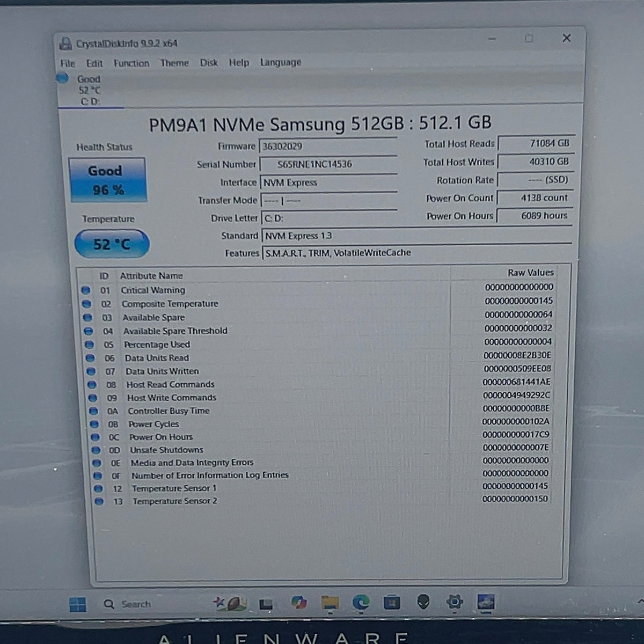
Task: Open the taskbar widgets football icon
Action: pos(230,604)
